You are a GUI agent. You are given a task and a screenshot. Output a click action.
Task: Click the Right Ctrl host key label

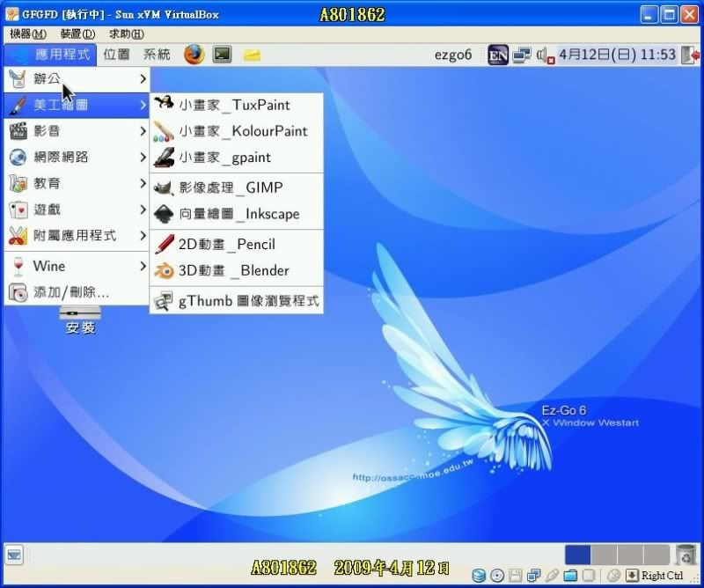coord(663,576)
